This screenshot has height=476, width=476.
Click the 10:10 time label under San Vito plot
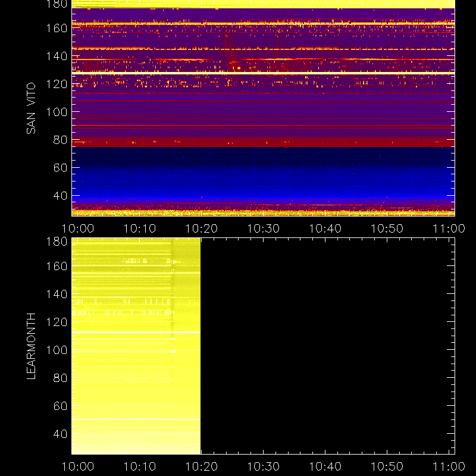click(x=140, y=228)
